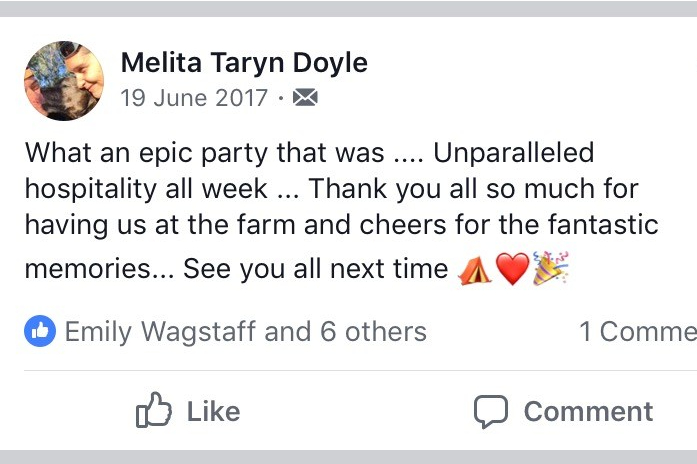The height and width of the screenshot is (464, 697).
Task: Tap the party popper emoji
Action: [x=550, y=269]
